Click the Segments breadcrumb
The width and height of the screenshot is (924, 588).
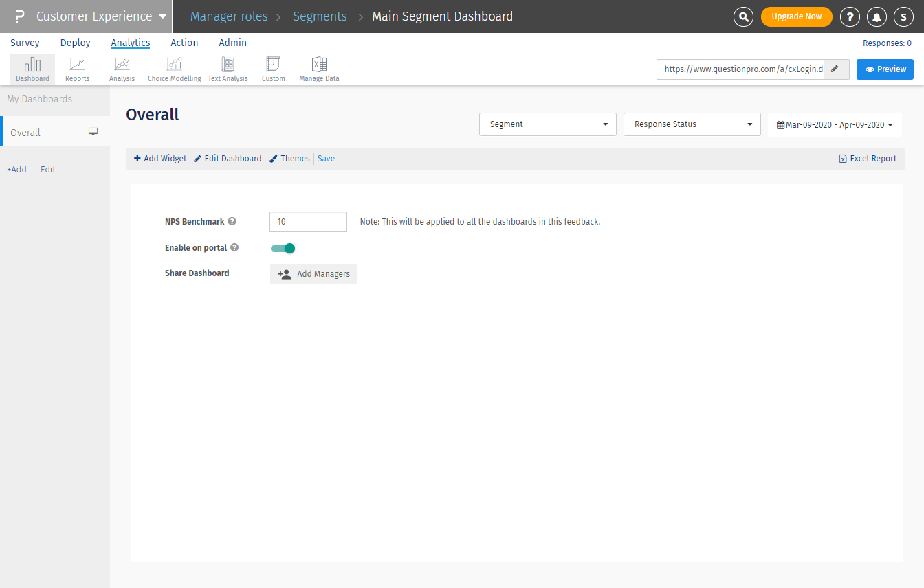pos(320,16)
